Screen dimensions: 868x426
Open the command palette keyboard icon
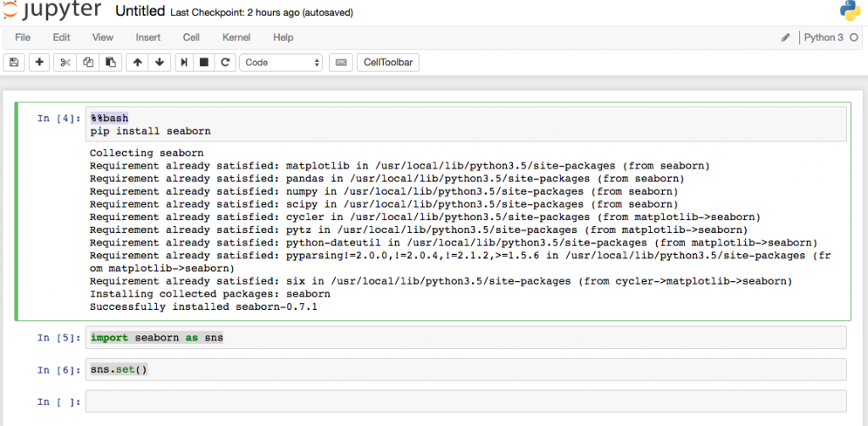[x=341, y=63]
